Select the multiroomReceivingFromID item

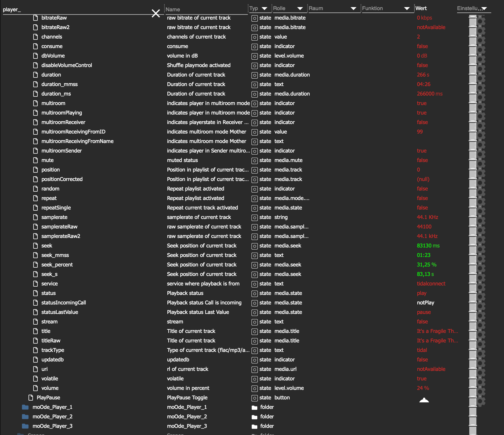coord(73,132)
